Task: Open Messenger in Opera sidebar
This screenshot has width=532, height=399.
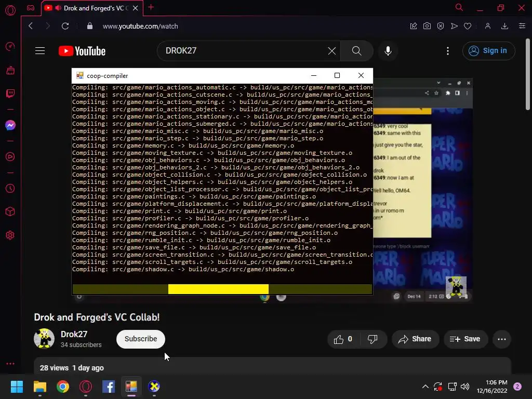Action: point(10,125)
